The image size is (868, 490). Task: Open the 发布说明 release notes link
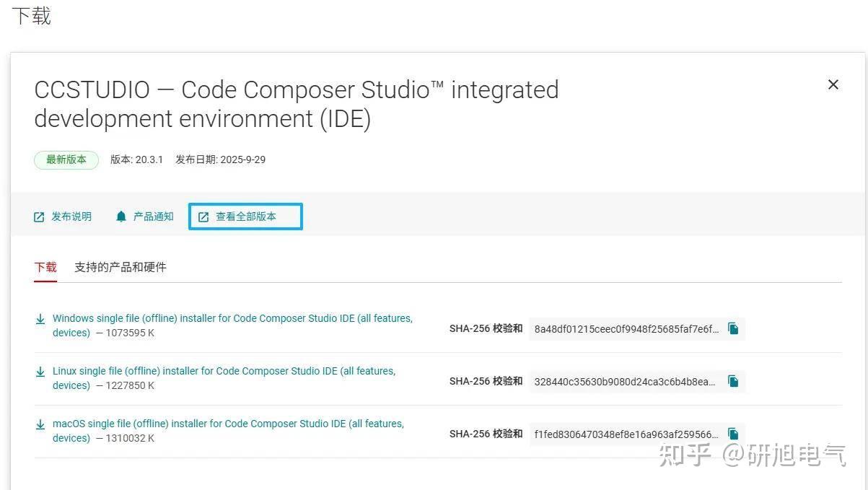pos(71,216)
